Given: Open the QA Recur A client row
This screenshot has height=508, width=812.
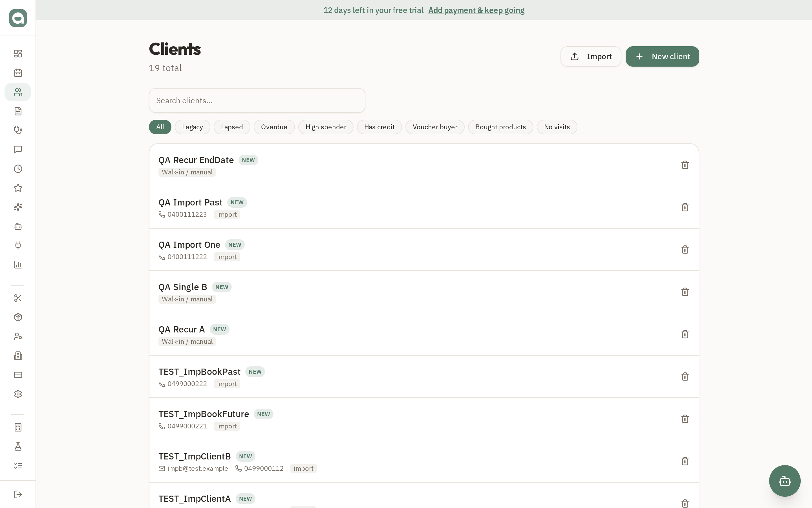Looking at the screenshot, I should [424, 334].
